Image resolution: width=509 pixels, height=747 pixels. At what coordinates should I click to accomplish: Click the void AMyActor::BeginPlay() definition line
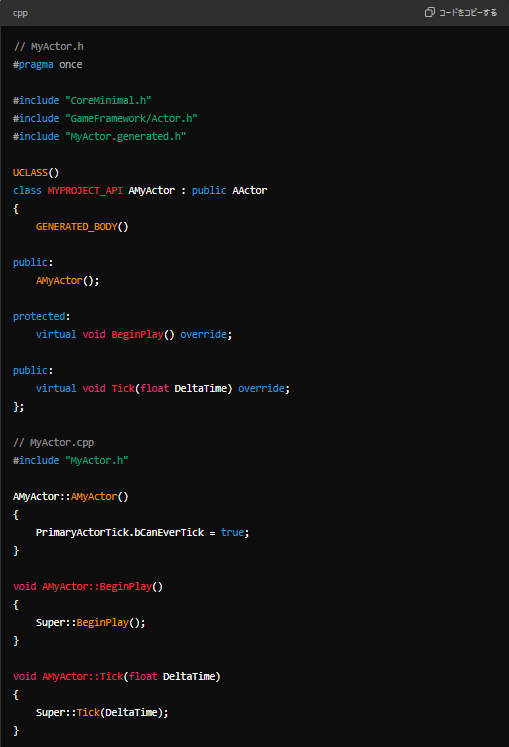pyautogui.click(x=88, y=586)
